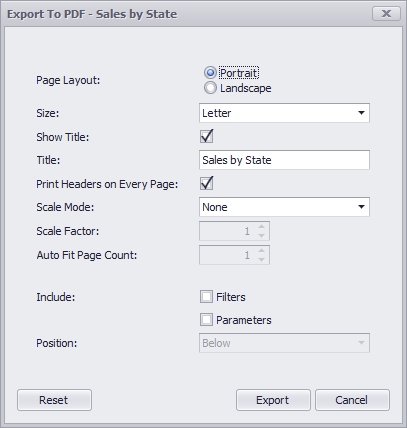
Task: Open the Size dropdown showing Letter
Action: point(284,113)
